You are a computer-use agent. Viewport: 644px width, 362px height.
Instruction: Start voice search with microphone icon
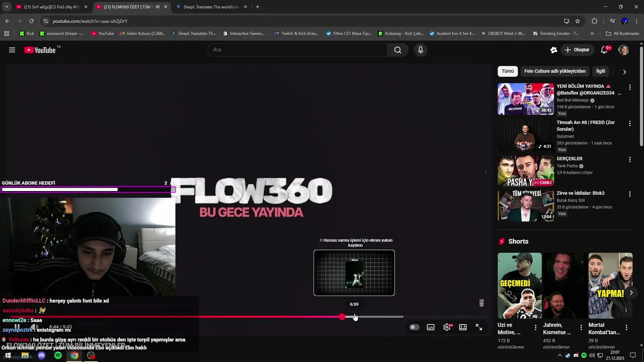[421, 50]
